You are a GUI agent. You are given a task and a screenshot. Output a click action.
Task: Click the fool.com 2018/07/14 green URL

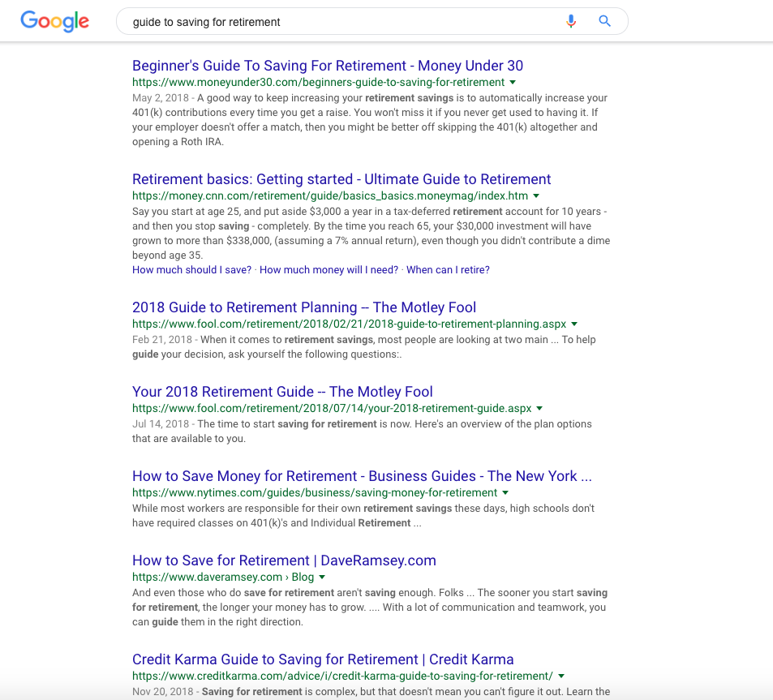point(332,408)
